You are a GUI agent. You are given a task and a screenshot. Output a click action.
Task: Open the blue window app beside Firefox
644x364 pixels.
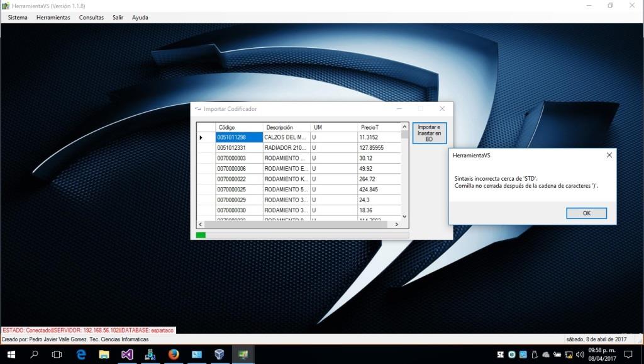coord(197,354)
